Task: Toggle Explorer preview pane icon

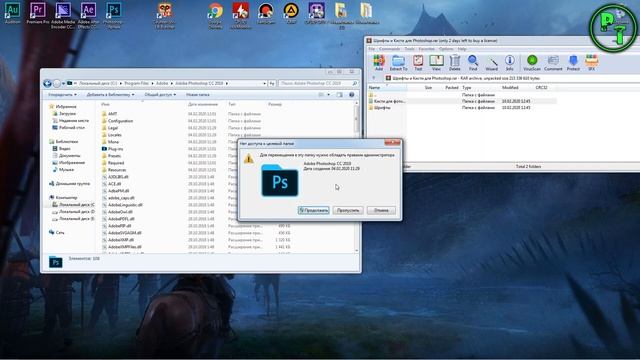Action: point(339,95)
